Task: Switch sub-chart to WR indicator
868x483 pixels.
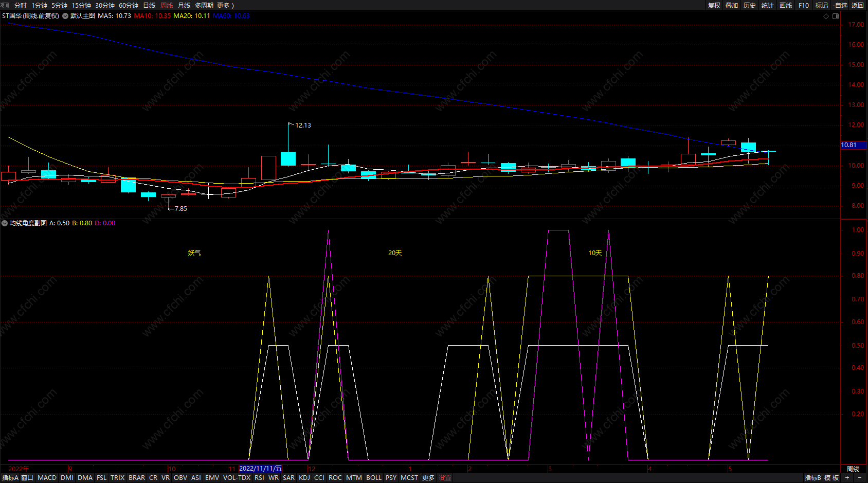Action: point(274,478)
